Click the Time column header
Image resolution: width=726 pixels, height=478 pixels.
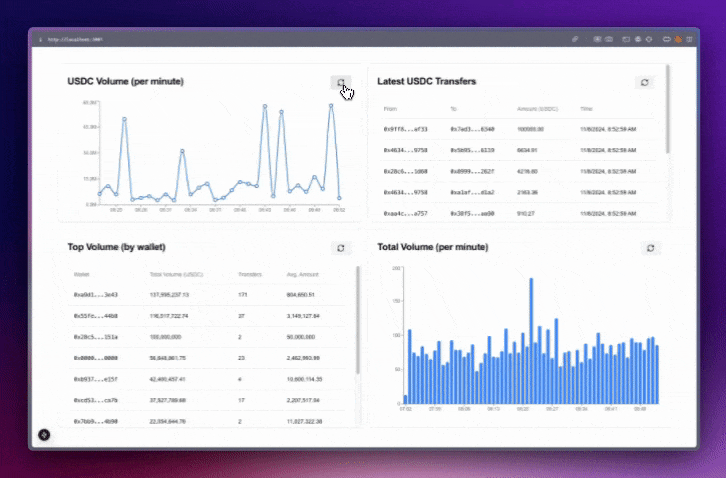[x=587, y=109]
